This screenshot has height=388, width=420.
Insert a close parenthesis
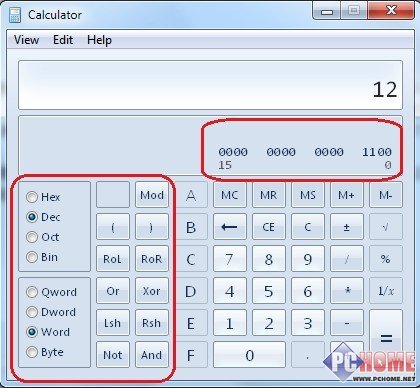[152, 227]
